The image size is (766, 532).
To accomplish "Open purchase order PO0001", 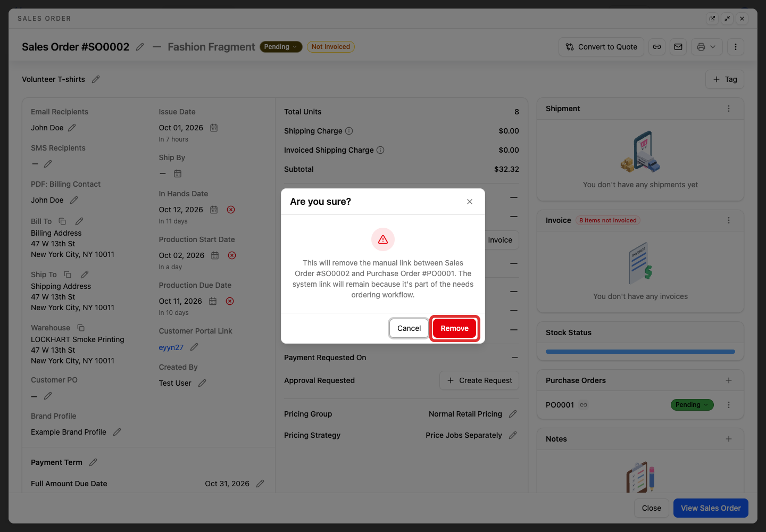I will click(x=560, y=405).
